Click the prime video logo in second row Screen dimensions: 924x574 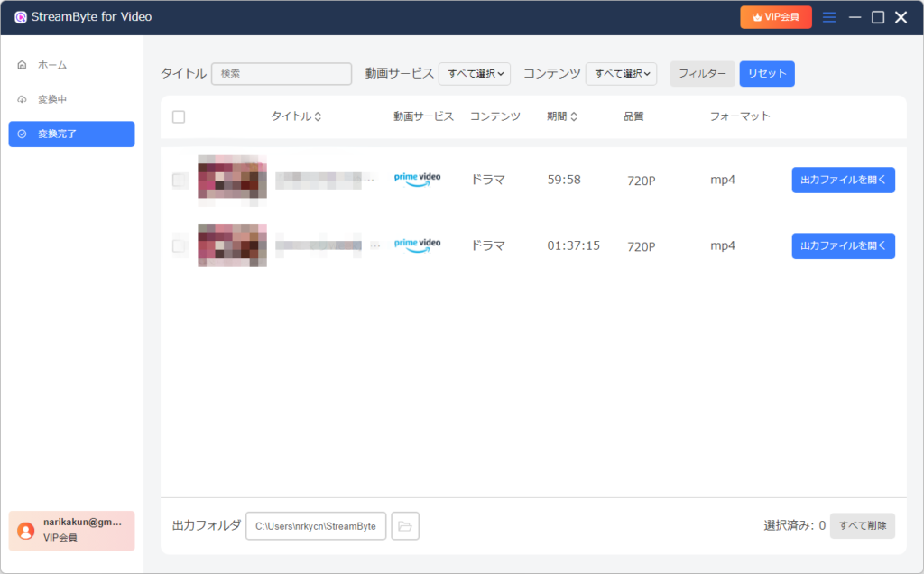point(417,245)
